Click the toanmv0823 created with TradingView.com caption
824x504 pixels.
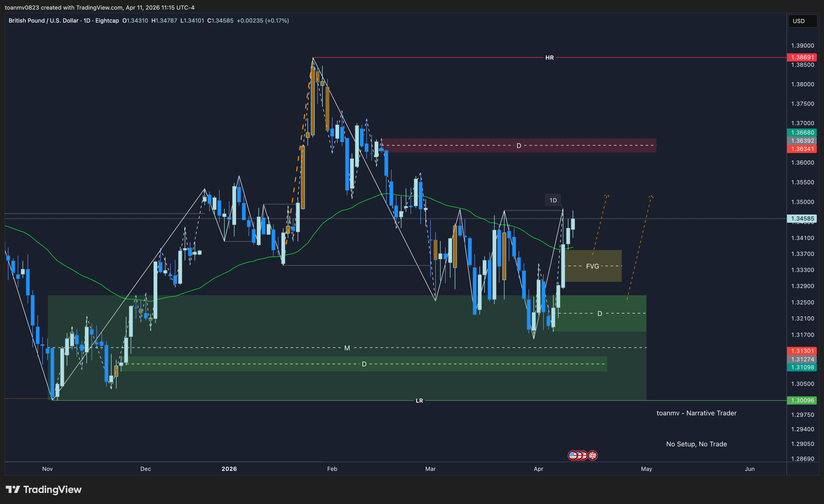100,7
